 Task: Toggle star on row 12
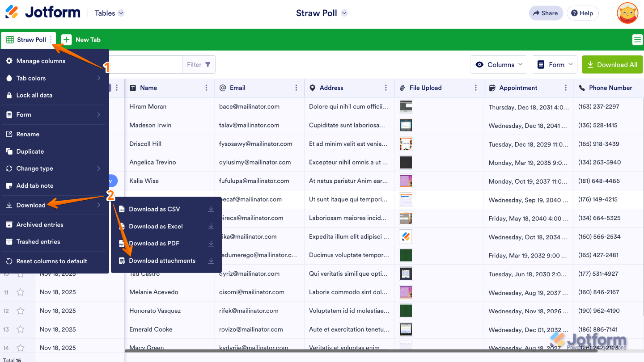20,311
